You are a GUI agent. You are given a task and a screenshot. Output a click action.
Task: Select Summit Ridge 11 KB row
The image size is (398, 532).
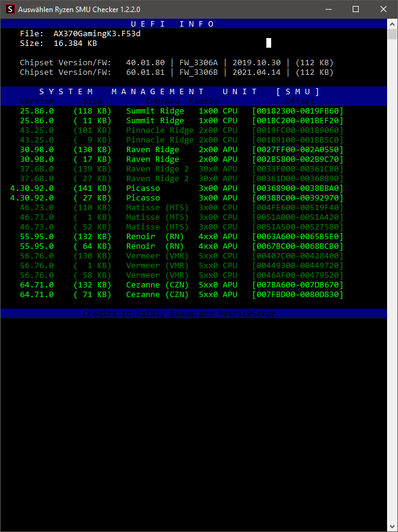[182, 120]
